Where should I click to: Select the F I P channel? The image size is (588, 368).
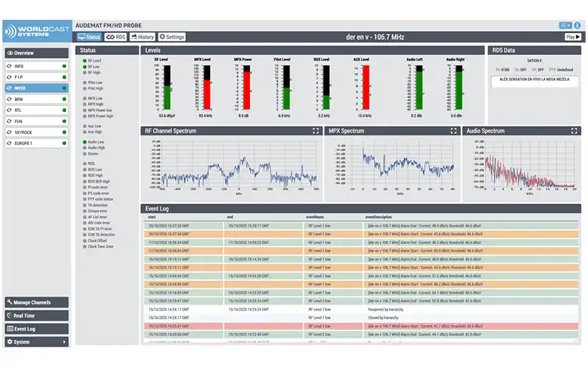(x=37, y=77)
